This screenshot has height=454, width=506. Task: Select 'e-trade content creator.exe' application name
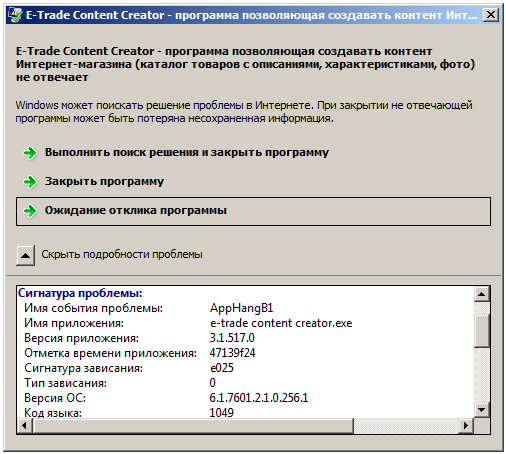[281, 323]
